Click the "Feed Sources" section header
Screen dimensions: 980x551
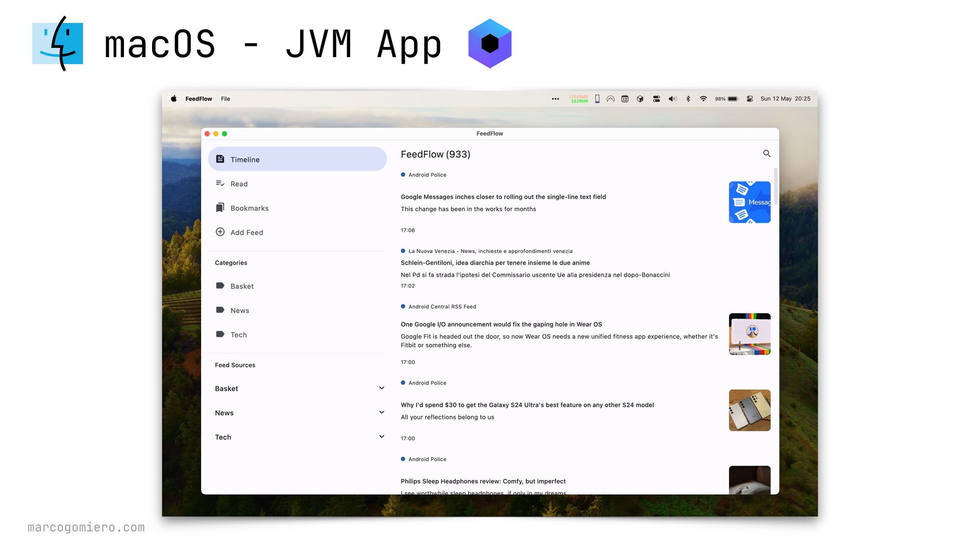point(235,365)
